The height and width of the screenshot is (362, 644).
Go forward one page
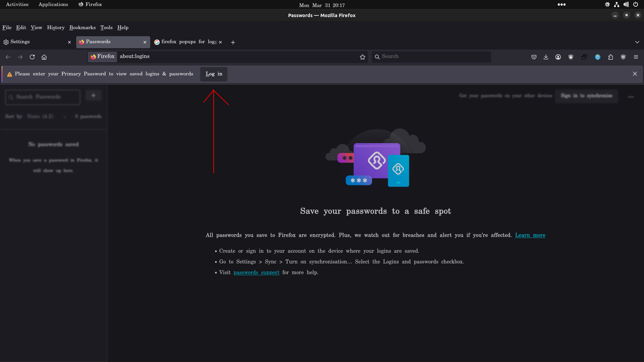(x=20, y=57)
